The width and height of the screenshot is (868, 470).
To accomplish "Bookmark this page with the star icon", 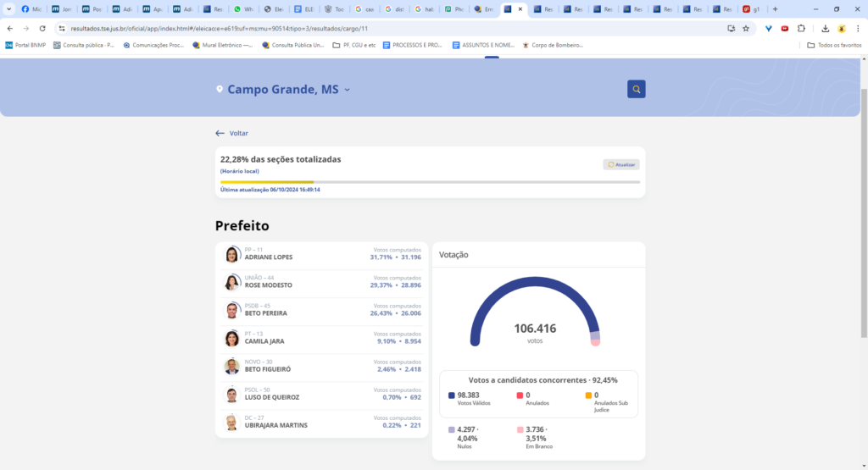I will [746, 28].
